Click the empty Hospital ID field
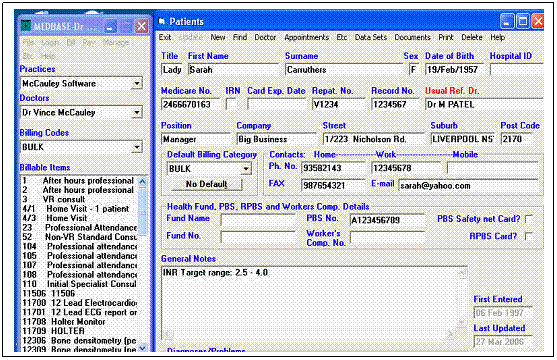 (x=517, y=70)
